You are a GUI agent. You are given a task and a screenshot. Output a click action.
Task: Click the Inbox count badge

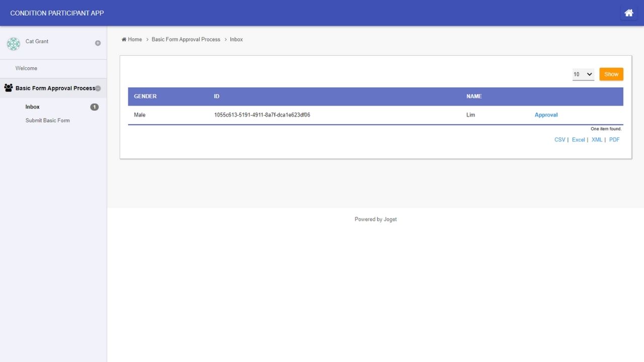click(x=94, y=107)
